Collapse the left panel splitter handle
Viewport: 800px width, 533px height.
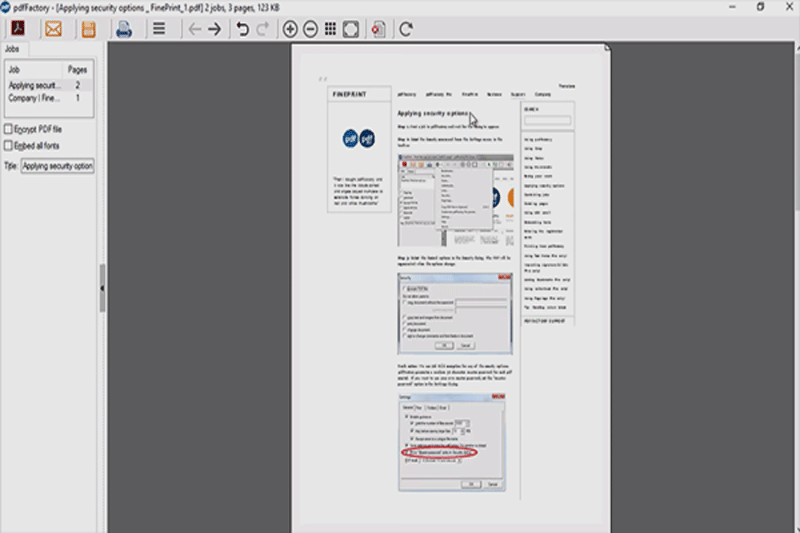(x=102, y=288)
